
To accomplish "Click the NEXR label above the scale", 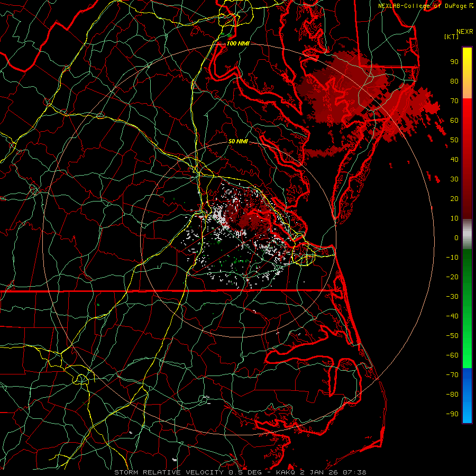I will tap(465, 32).
